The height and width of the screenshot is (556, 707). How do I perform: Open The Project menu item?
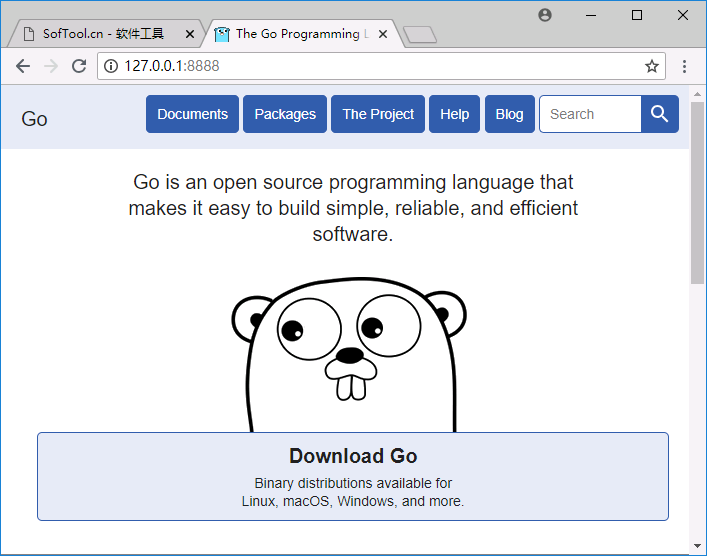(378, 114)
